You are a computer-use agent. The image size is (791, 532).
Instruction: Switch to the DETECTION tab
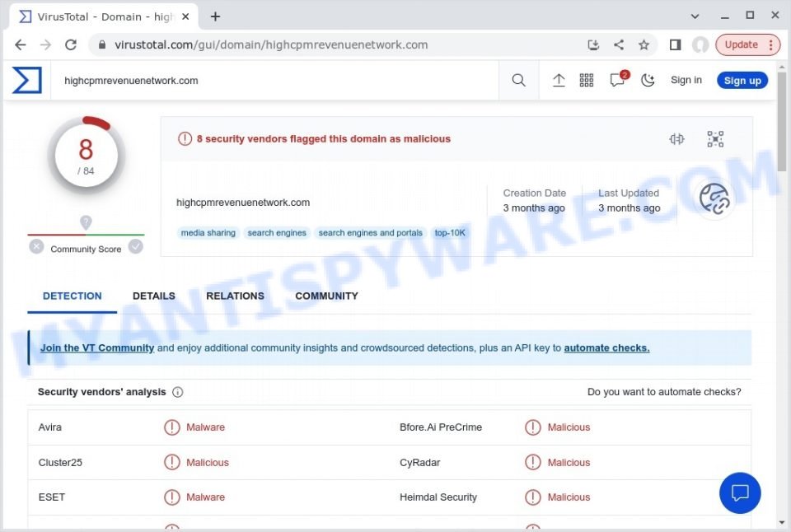coord(73,296)
